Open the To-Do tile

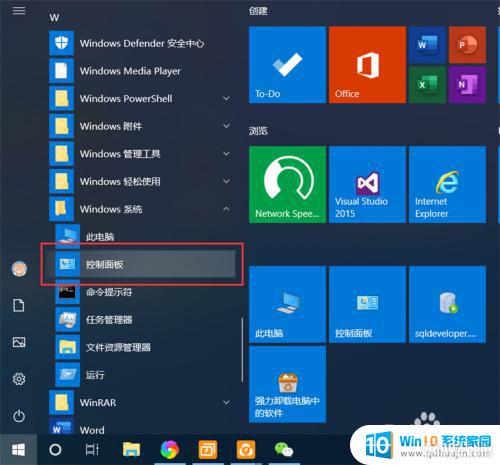click(287, 65)
